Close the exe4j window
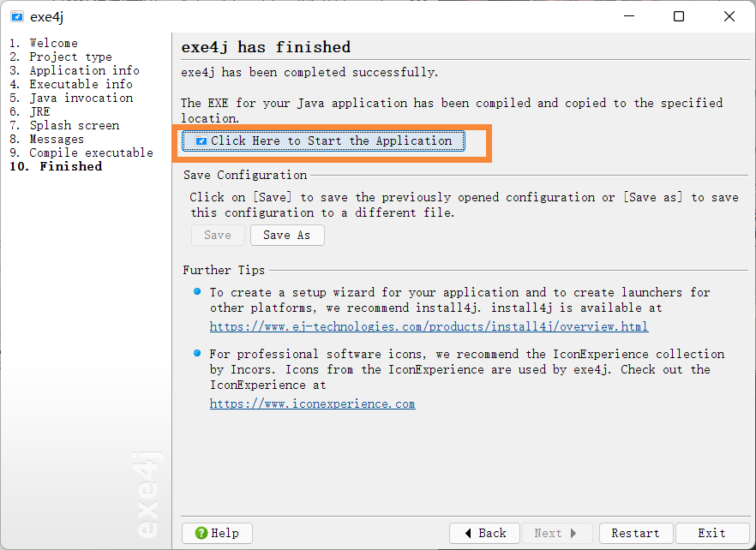Viewport: 756px width, 550px height. point(729,16)
